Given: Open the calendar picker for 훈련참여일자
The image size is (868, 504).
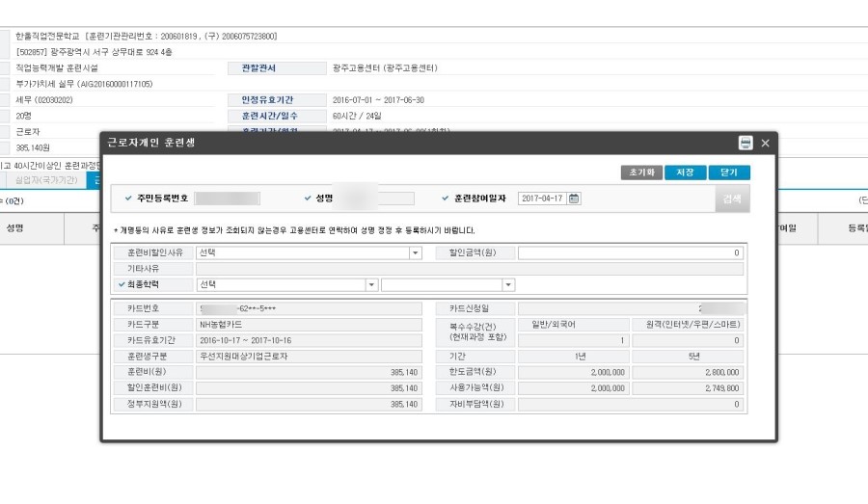Looking at the screenshot, I should point(574,199).
